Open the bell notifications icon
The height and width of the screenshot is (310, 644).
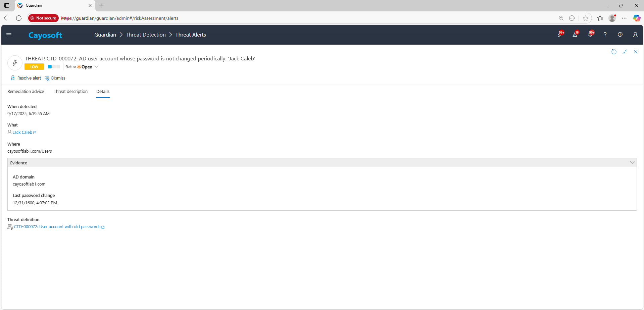pos(590,35)
